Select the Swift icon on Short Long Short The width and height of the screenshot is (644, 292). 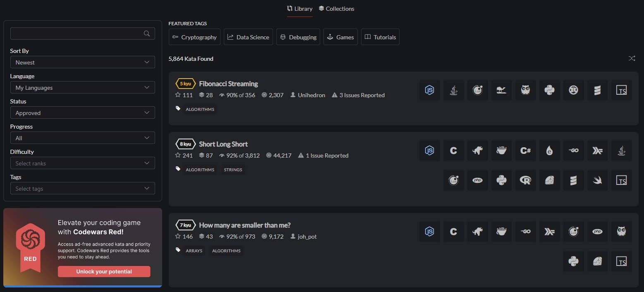(597, 180)
